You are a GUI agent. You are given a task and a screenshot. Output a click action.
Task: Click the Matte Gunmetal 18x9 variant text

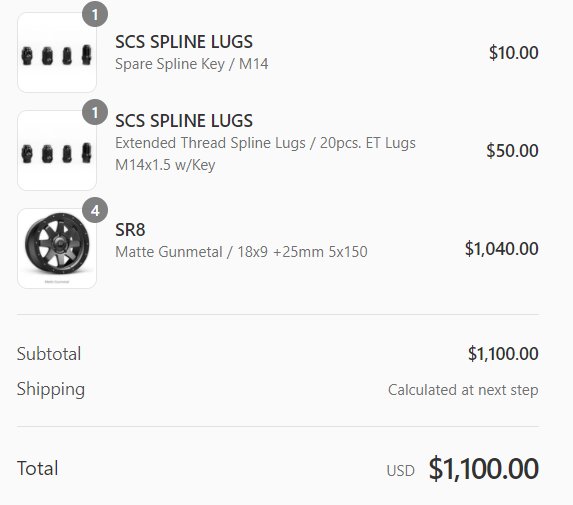[x=241, y=252]
